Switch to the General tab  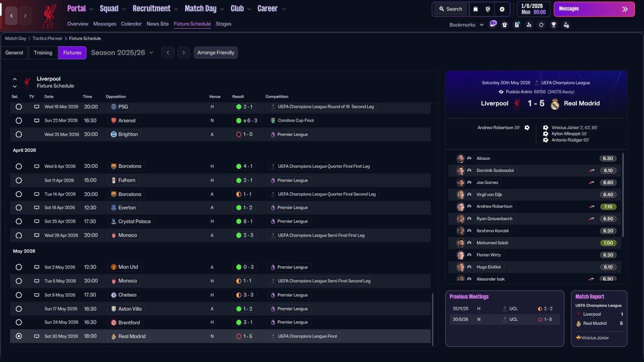click(x=14, y=53)
